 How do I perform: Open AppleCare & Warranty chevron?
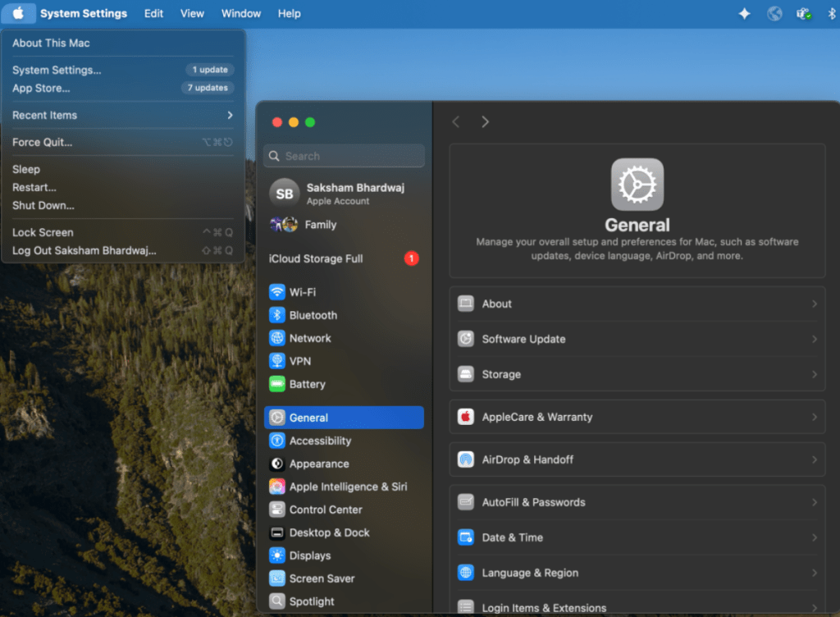tap(815, 417)
